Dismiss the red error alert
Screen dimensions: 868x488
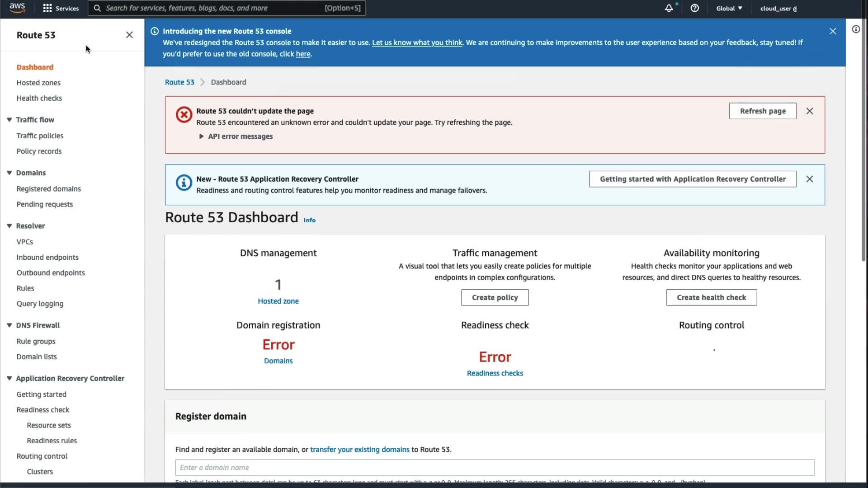pyautogui.click(x=810, y=111)
